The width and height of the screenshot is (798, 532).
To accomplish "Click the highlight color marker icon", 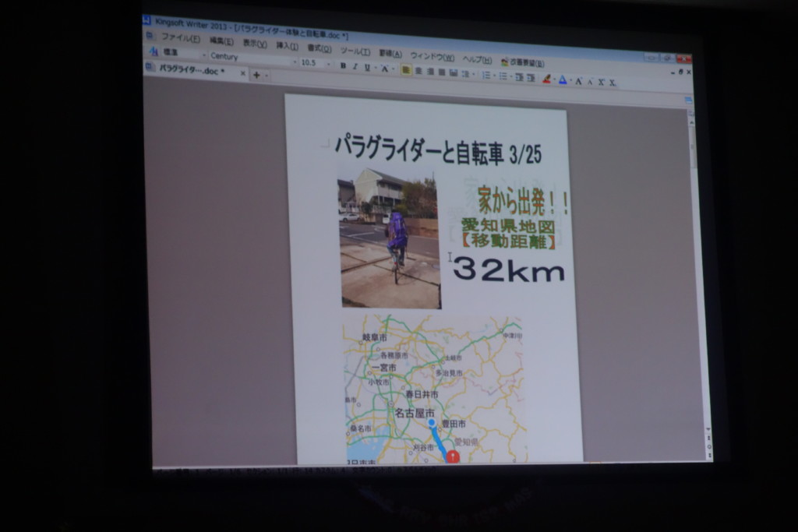I will [546, 78].
